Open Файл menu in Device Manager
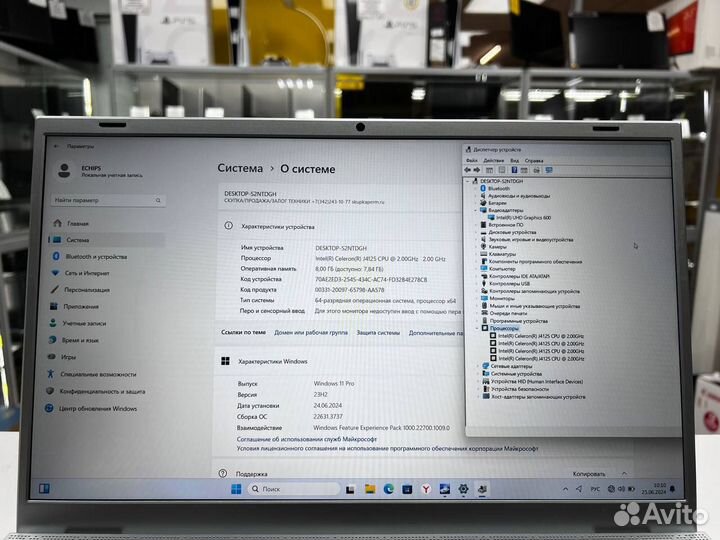 pos(472,160)
